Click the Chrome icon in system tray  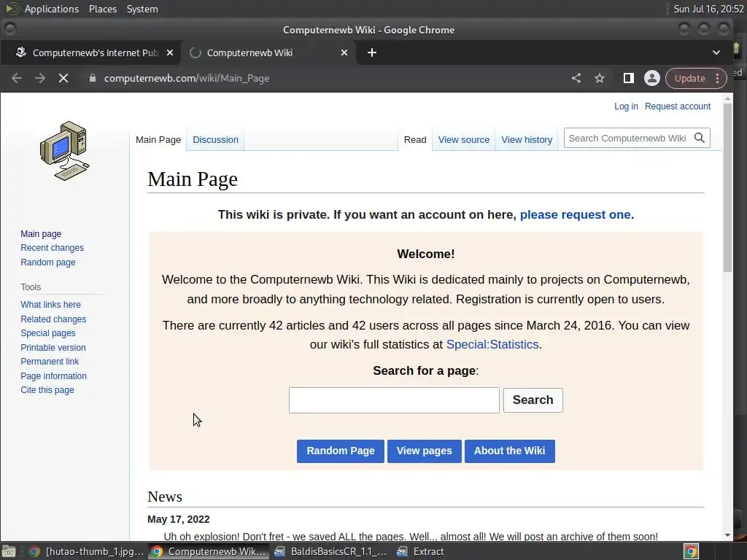click(x=691, y=551)
